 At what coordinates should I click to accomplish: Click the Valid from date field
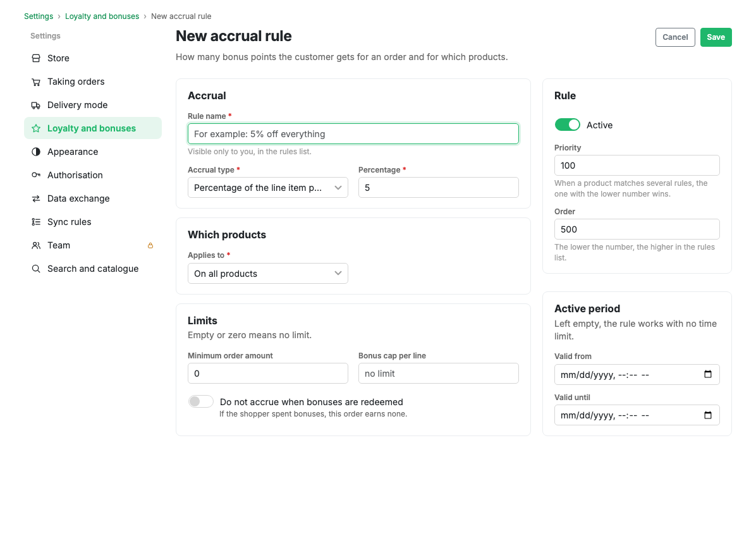click(x=637, y=375)
